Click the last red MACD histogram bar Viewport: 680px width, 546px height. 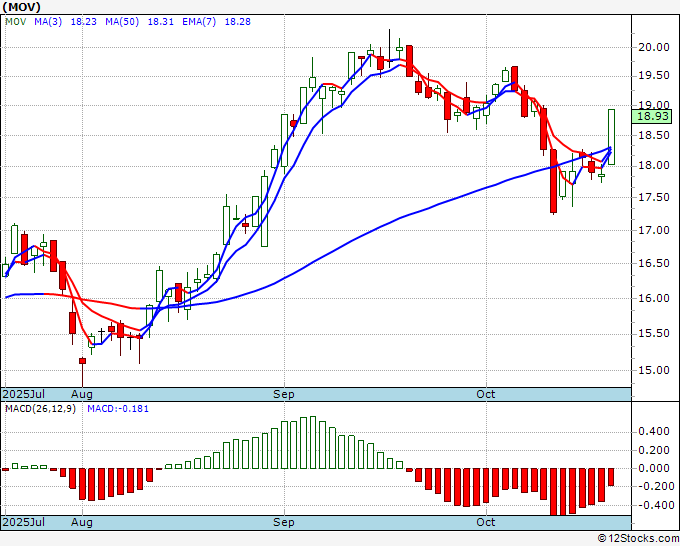coord(611,477)
